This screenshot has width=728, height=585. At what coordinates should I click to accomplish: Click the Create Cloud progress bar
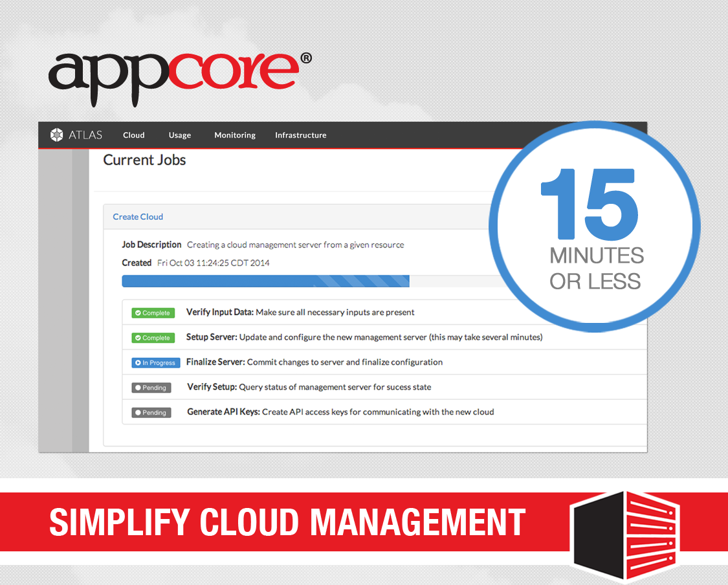(x=309, y=281)
